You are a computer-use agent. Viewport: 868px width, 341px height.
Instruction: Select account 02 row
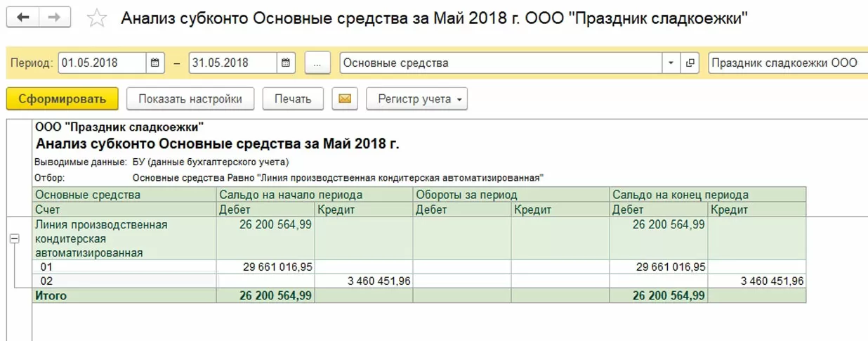[x=46, y=281]
